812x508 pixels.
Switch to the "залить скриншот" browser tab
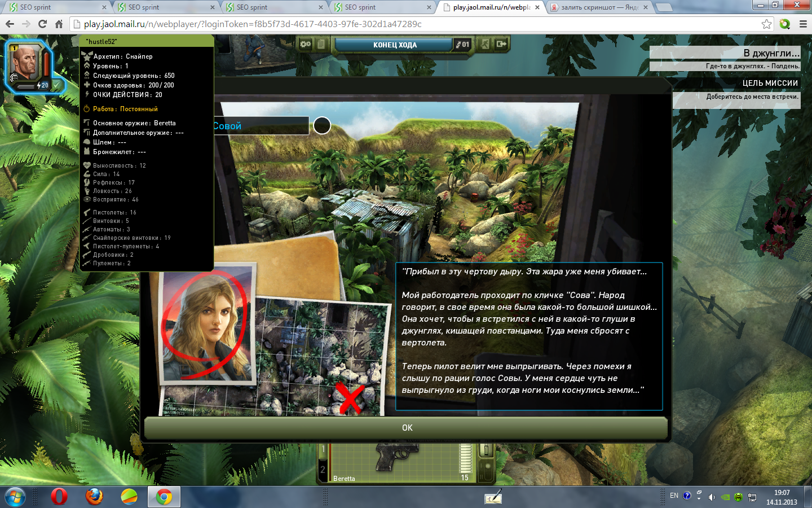click(599, 7)
